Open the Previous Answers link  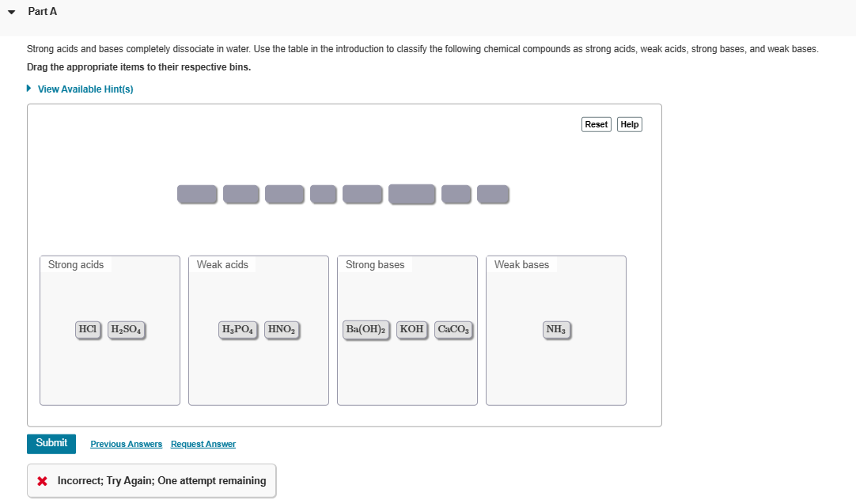(126, 444)
